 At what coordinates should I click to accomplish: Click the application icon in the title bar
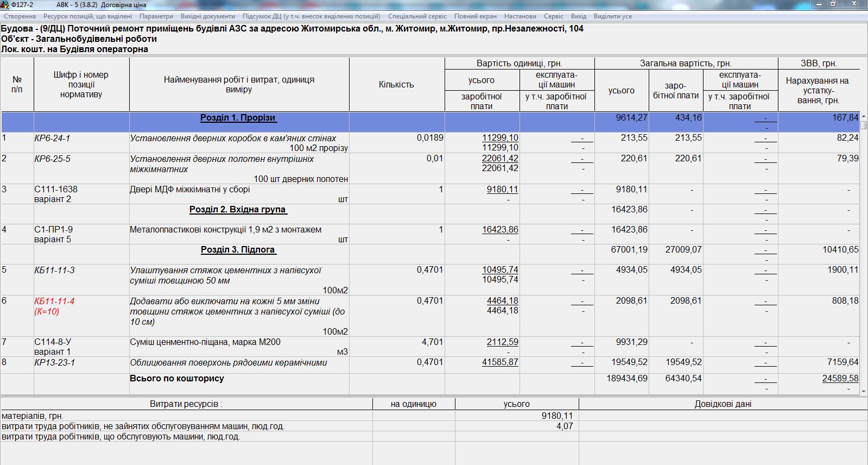pyautogui.click(x=5, y=4)
